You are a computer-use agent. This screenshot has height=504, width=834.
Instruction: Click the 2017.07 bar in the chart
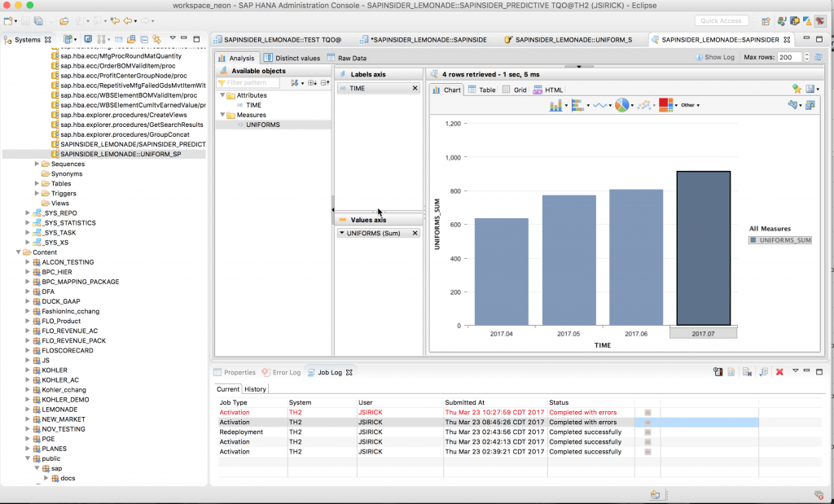703,248
